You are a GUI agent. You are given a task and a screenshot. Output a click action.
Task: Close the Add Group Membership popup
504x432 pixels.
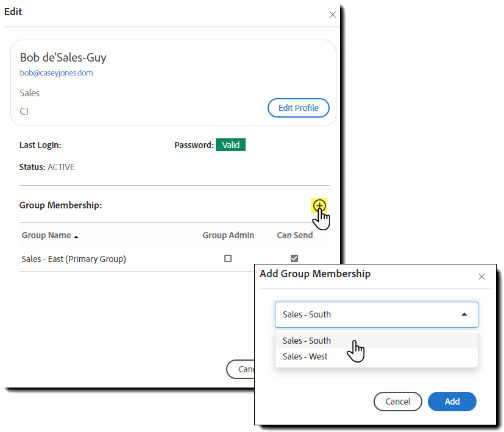pos(481,277)
